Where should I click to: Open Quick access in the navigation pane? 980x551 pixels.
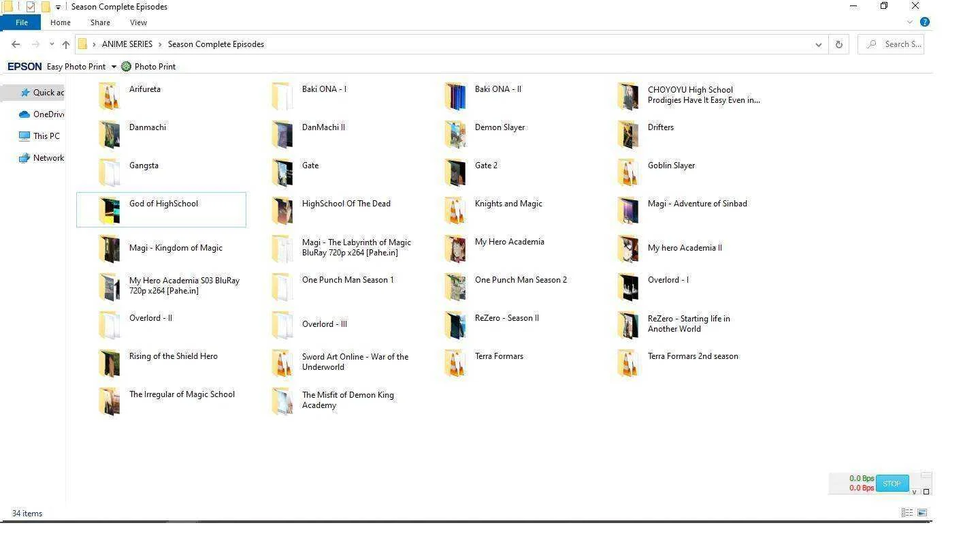pos(42,93)
